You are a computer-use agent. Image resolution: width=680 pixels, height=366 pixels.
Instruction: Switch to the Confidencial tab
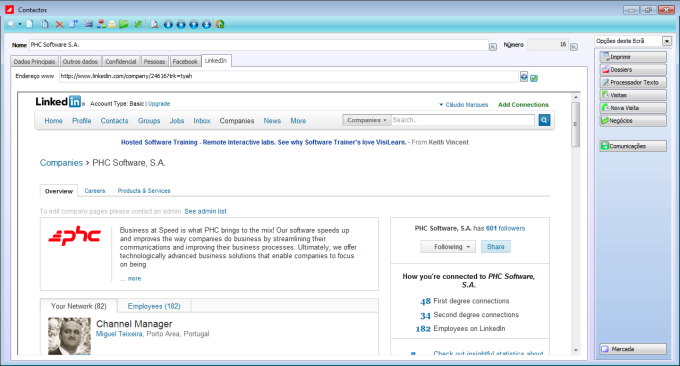(121, 62)
